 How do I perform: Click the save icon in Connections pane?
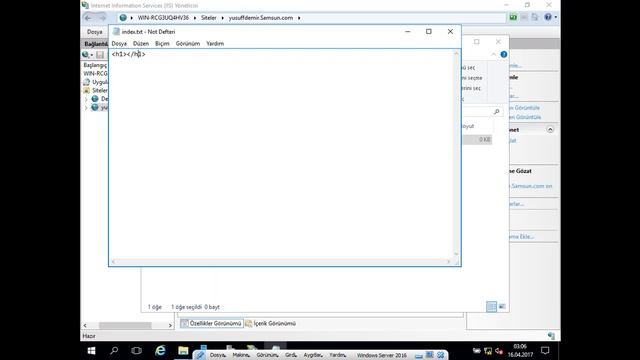[100, 54]
